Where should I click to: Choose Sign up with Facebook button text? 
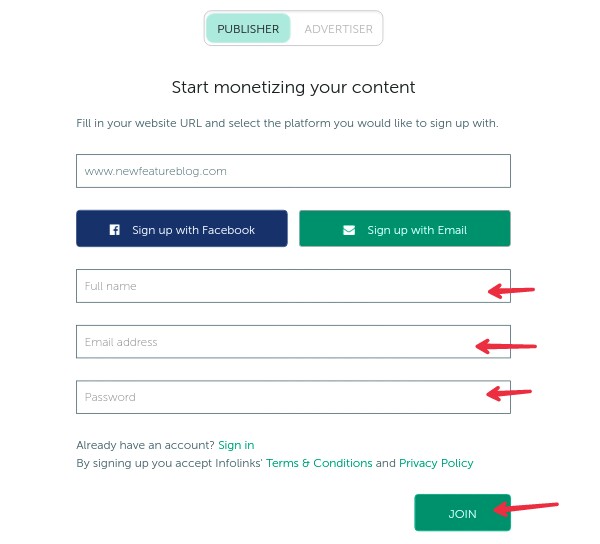[193, 230]
